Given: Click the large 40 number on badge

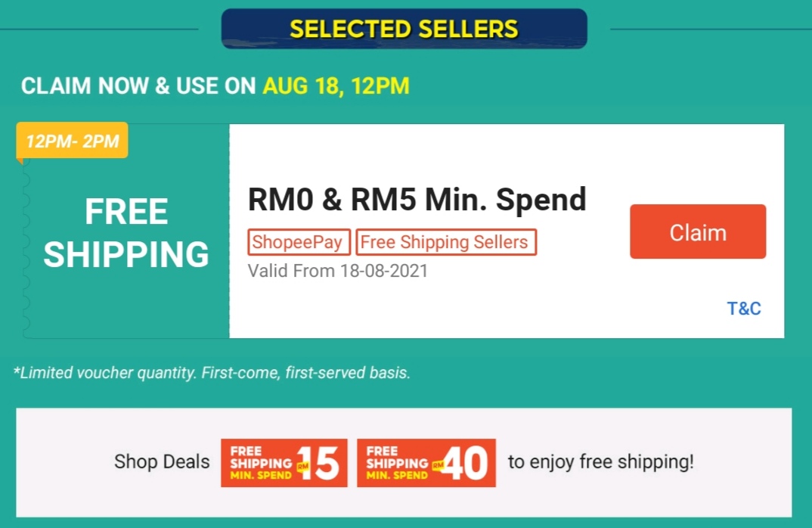Looking at the screenshot, I should coord(465,463).
